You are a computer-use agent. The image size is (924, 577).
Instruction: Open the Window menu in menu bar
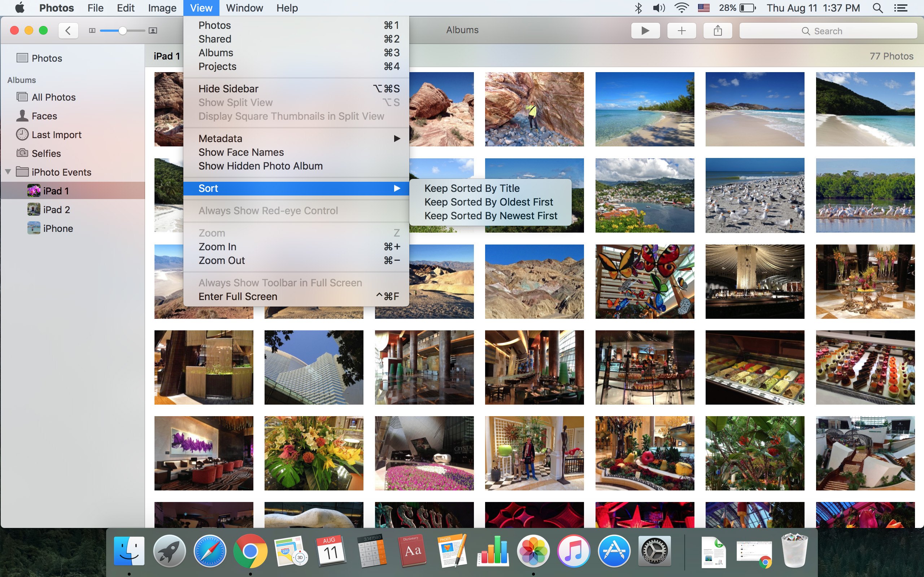tap(244, 8)
